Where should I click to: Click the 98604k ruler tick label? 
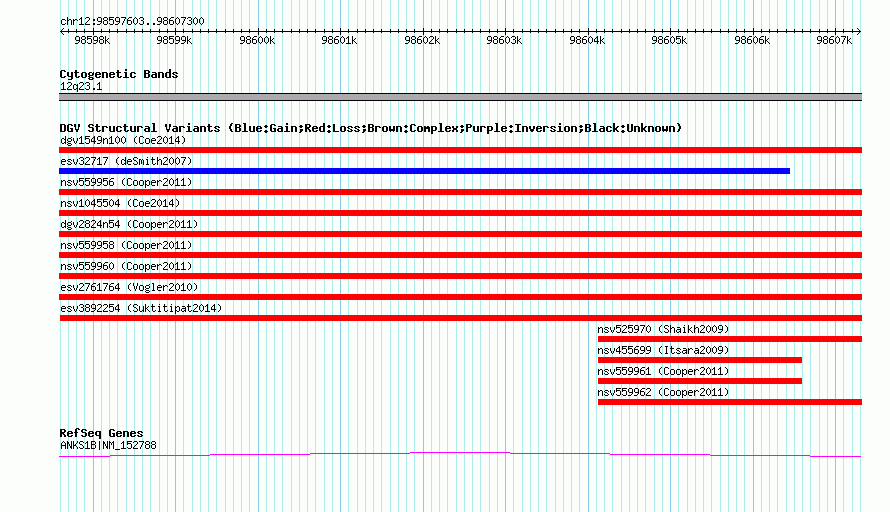pyautogui.click(x=587, y=40)
